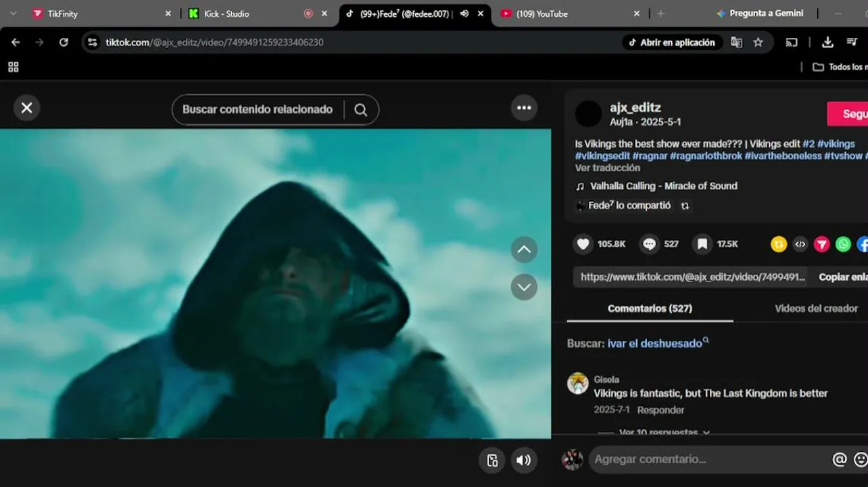Switch to Comentarios (527) tab

point(650,308)
